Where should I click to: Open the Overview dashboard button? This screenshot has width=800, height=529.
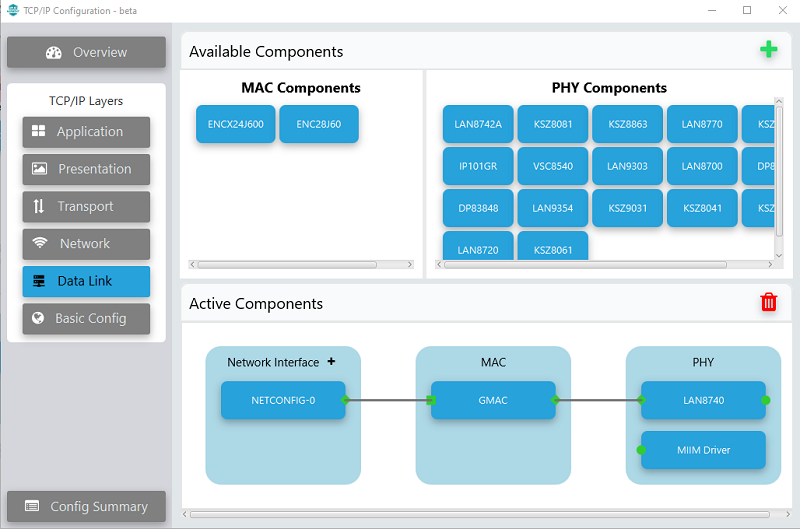86,52
